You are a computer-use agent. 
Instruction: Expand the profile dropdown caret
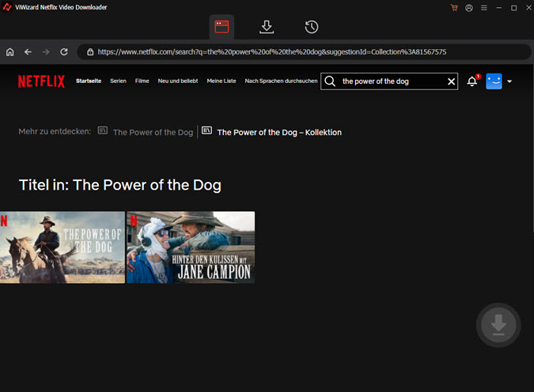click(509, 81)
